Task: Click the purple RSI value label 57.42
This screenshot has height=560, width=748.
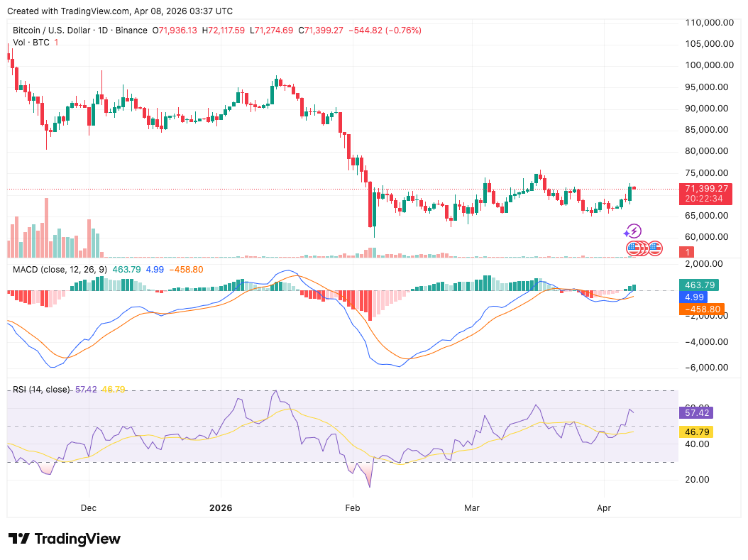Action: pyautogui.click(x=695, y=412)
